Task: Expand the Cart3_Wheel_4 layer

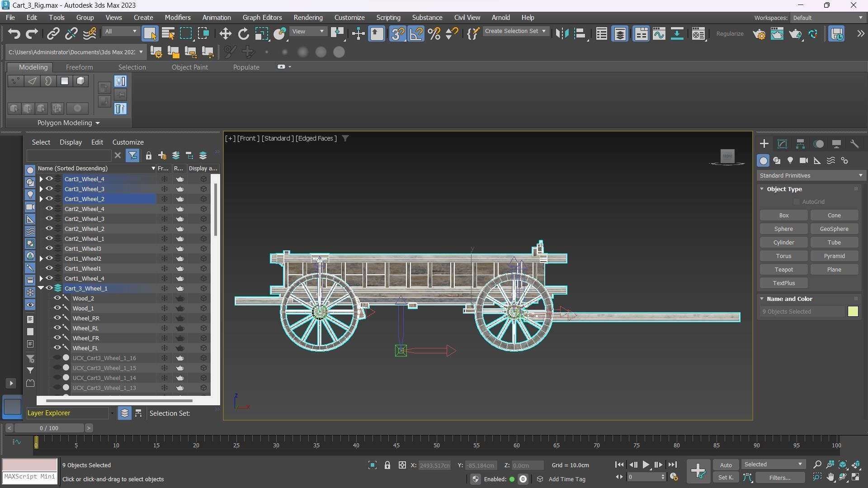Action: pos(41,179)
